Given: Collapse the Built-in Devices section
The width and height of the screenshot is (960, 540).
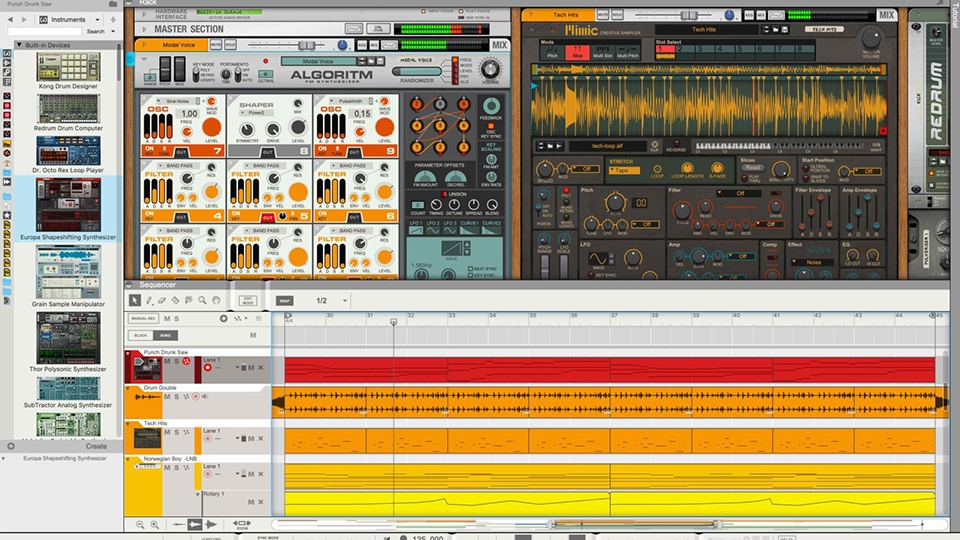Looking at the screenshot, I should (x=19, y=45).
